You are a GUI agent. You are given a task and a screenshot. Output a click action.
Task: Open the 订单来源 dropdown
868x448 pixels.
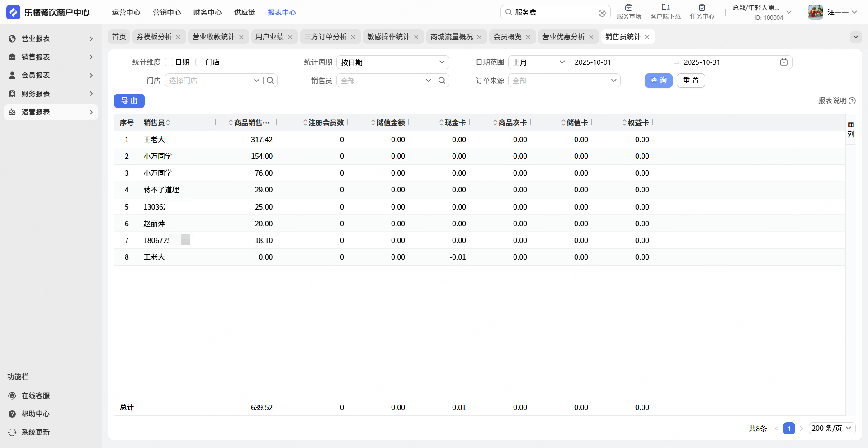(x=564, y=81)
